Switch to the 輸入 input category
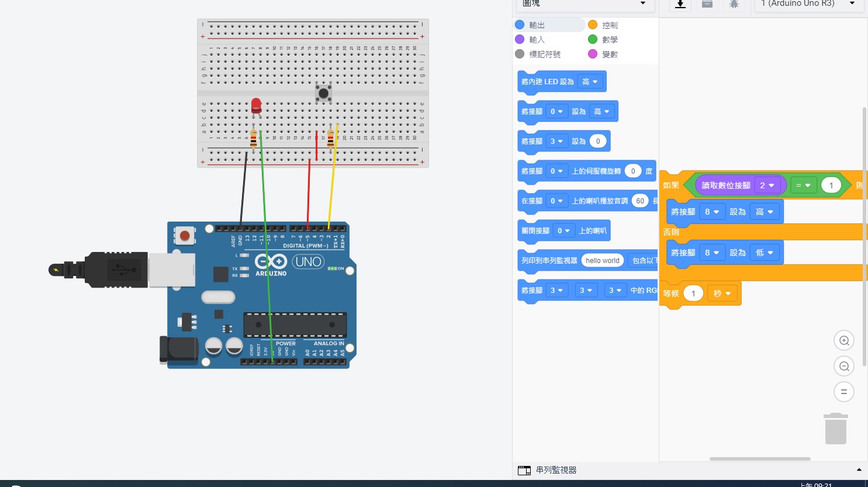The width and height of the screenshot is (868, 487). [x=537, y=40]
